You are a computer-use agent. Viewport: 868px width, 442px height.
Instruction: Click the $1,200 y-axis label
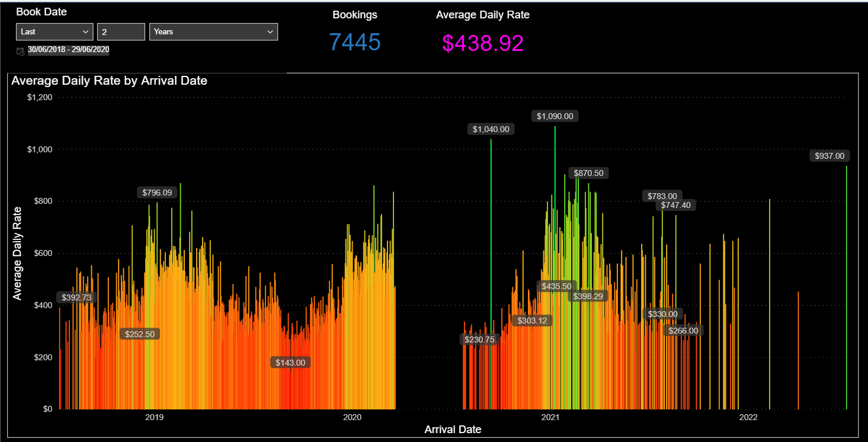pos(40,97)
